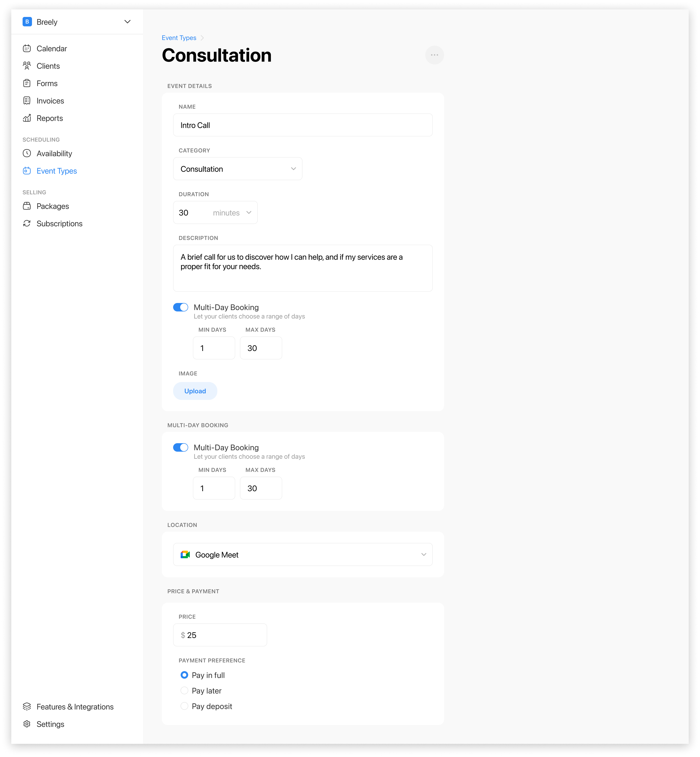Click the Subscriptions refresh icon
700x757 pixels.
click(x=27, y=223)
